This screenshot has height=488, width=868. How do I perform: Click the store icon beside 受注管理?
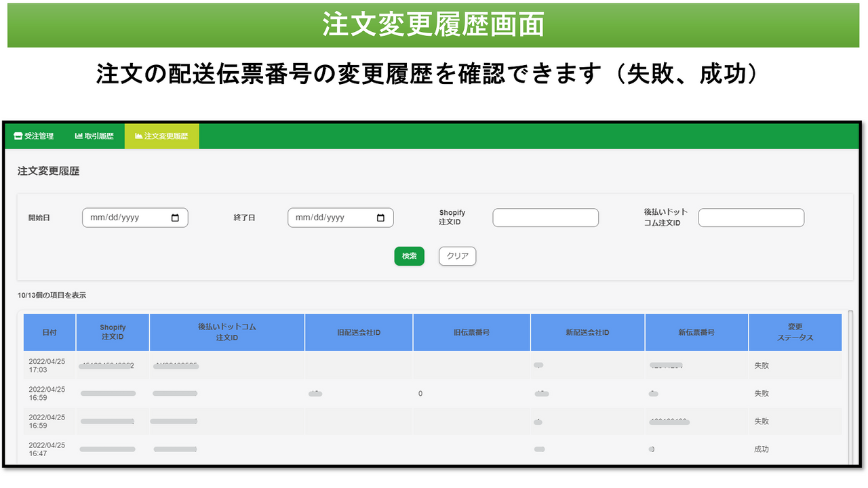pyautogui.click(x=18, y=136)
